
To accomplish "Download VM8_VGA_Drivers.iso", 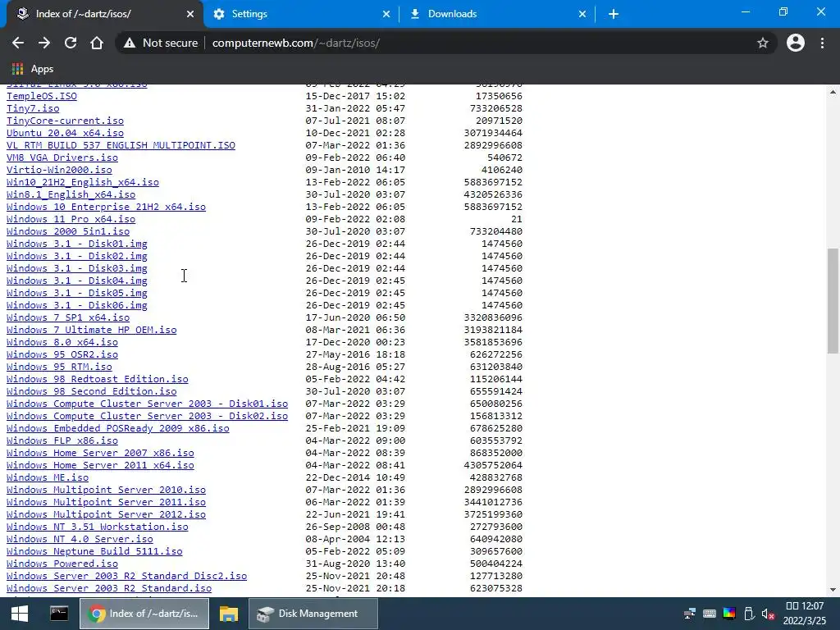I will point(62,157).
